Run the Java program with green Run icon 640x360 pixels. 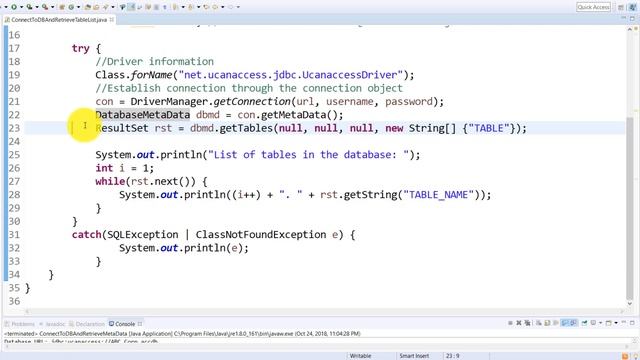pyautogui.click(x=13, y=7)
